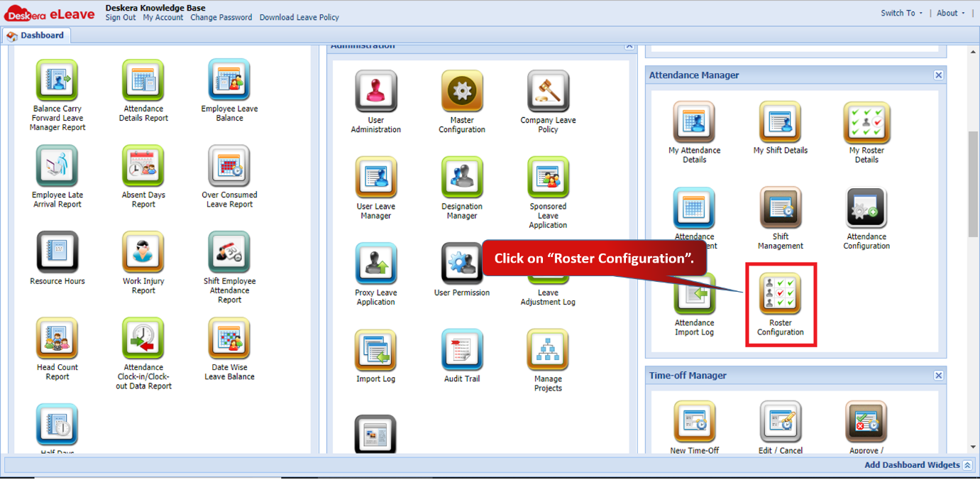Open Proxy Leave Application
The image size is (980, 480).
pyautogui.click(x=376, y=263)
